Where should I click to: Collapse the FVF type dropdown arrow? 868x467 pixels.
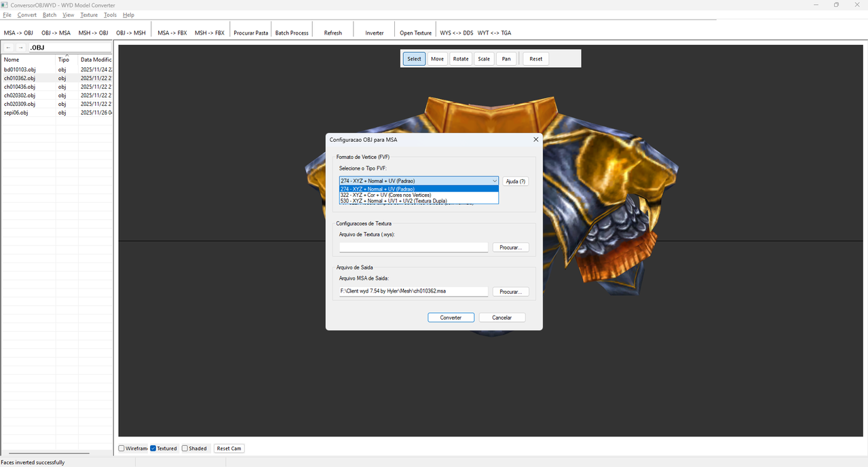(495, 181)
